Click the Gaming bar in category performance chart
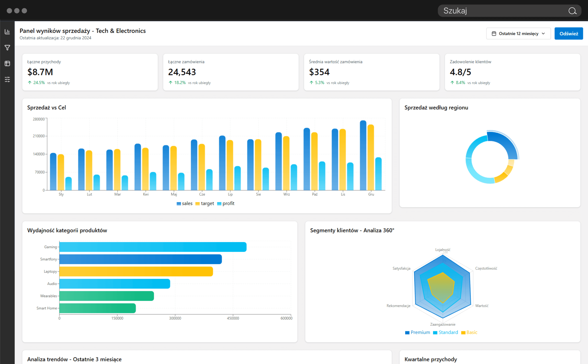Image resolution: width=588 pixels, height=364 pixels. tap(152, 247)
